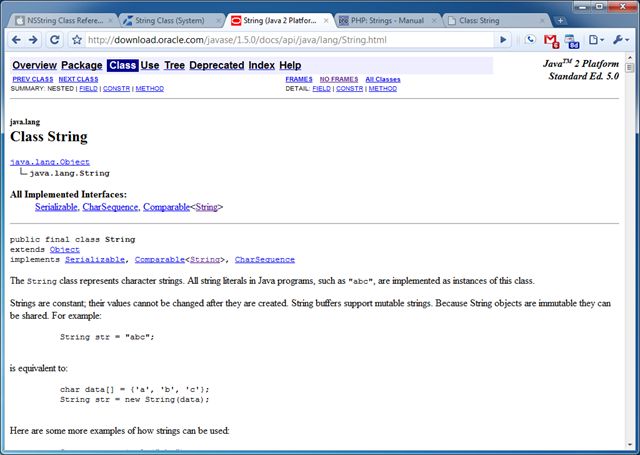Image resolution: width=640 pixels, height=455 pixels.
Task: Open CharSequence in the 'implements' declaration line
Action: (265, 260)
